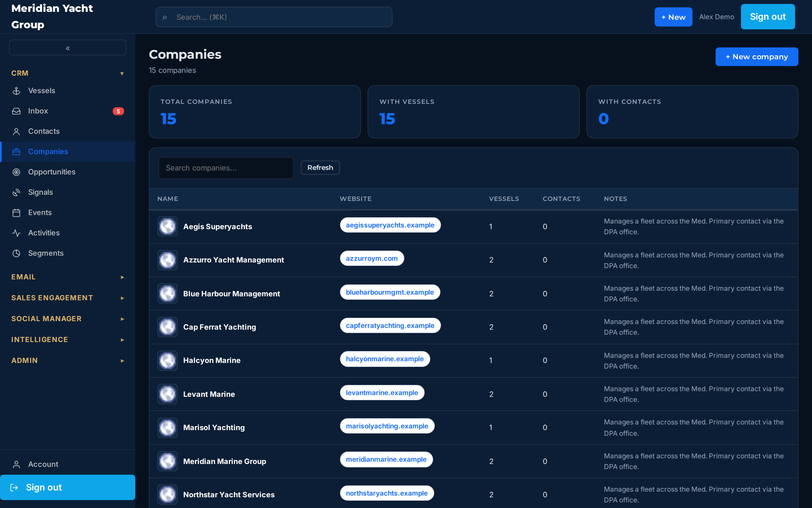Click the sidebar Sign out arrow icon
The height and width of the screenshot is (508, 812).
[x=14, y=487]
